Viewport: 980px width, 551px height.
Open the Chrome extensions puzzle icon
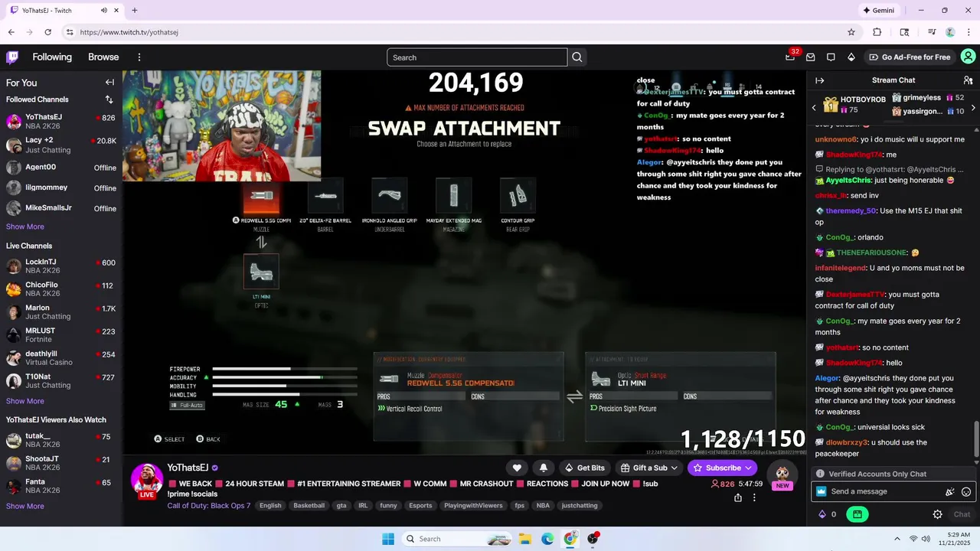(877, 32)
